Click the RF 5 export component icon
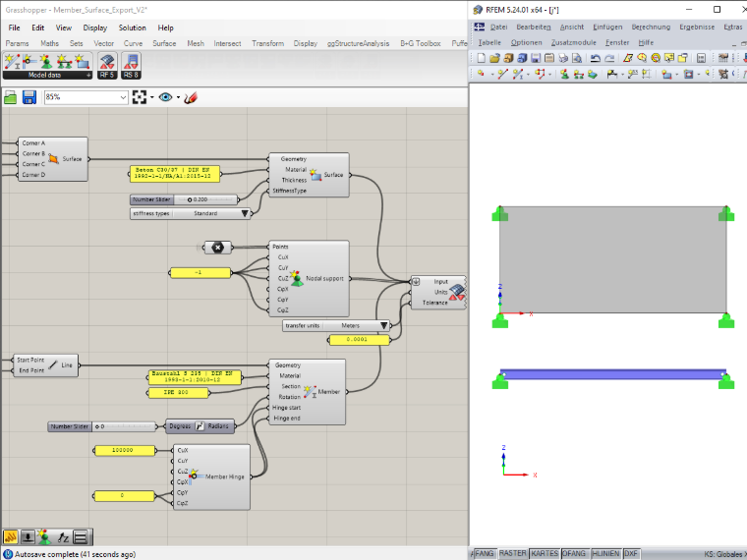Image resolution: width=747 pixels, height=560 pixels. pos(107,62)
